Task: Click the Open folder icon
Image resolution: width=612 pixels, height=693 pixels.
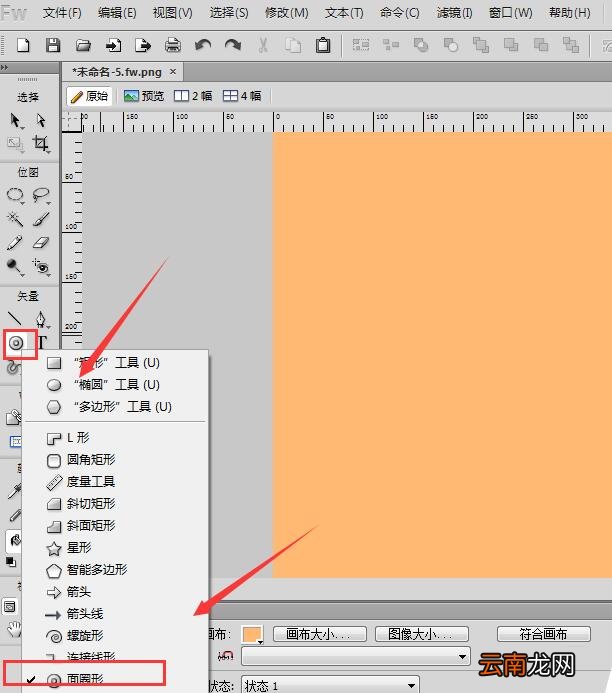Action: click(83, 45)
